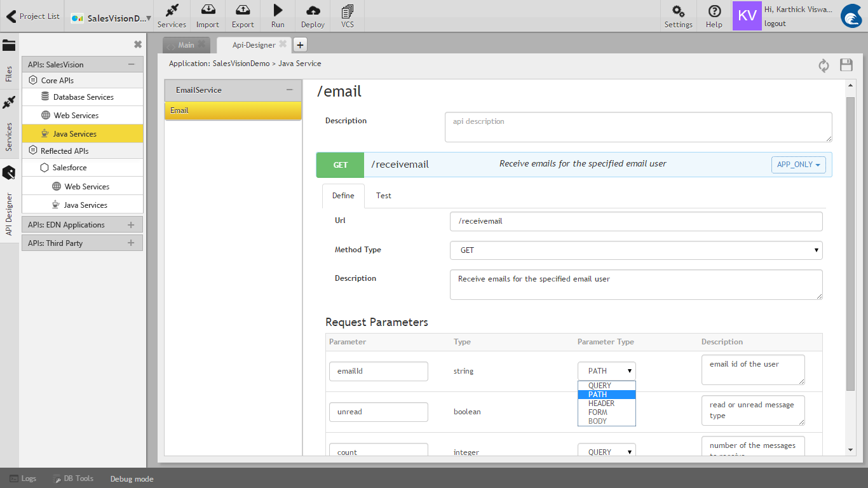The image size is (868, 488).
Task: Expand the APIs: EDN Applications section
Action: click(131, 224)
